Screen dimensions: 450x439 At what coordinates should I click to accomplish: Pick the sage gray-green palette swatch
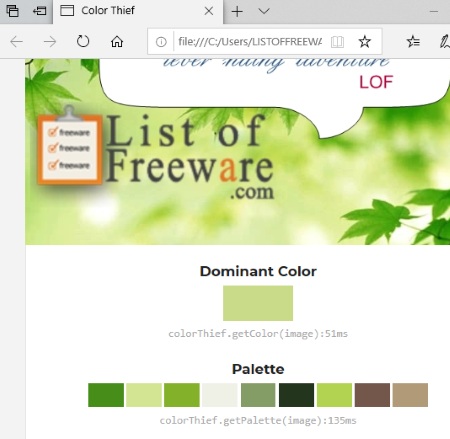(258, 395)
